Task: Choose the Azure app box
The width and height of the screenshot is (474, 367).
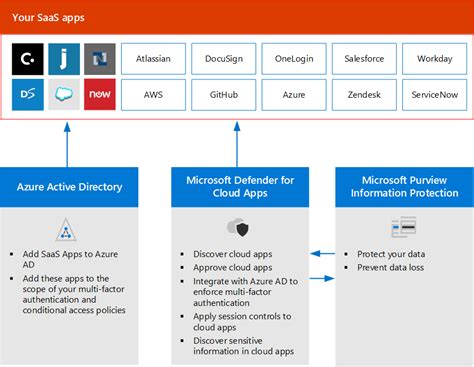Action: click(x=294, y=95)
